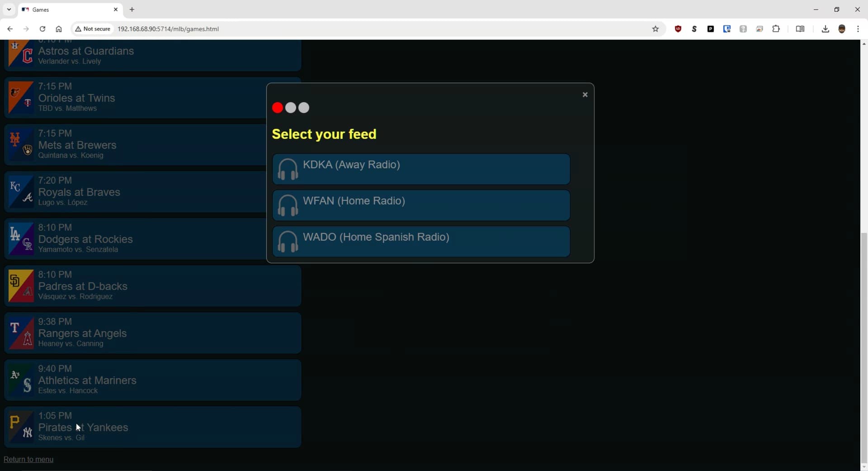
Task: Click the Dodgers and Rockies team logo thumbnail
Action: click(x=21, y=239)
